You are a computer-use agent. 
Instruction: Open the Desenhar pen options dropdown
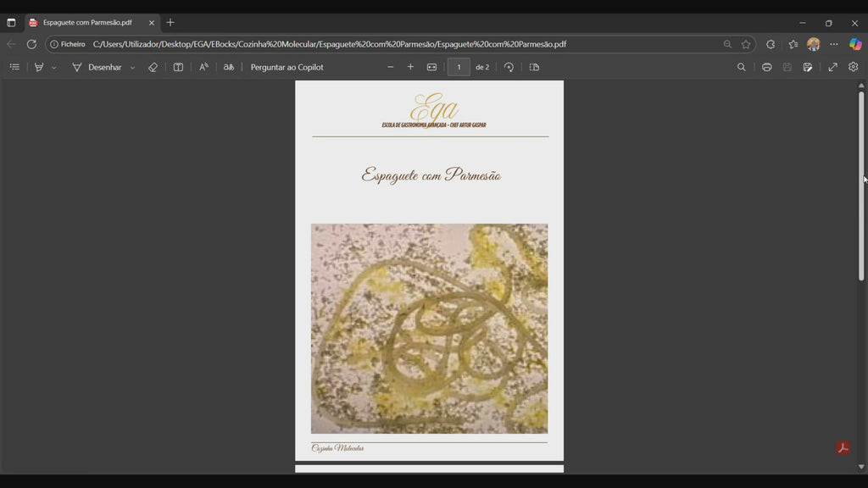point(132,68)
